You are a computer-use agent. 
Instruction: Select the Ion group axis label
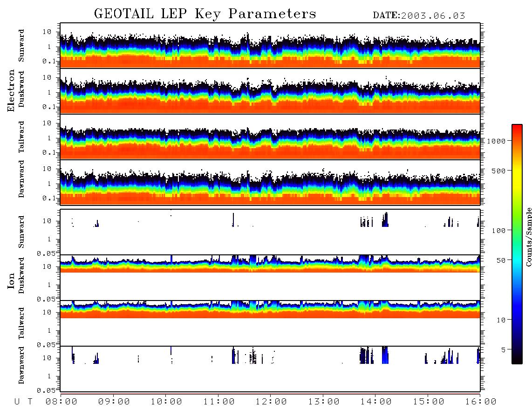pos(11,280)
